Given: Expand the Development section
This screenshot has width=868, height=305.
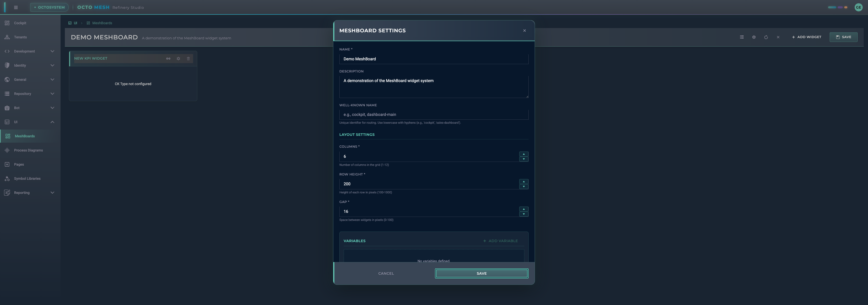Looking at the screenshot, I should (x=29, y=51).
